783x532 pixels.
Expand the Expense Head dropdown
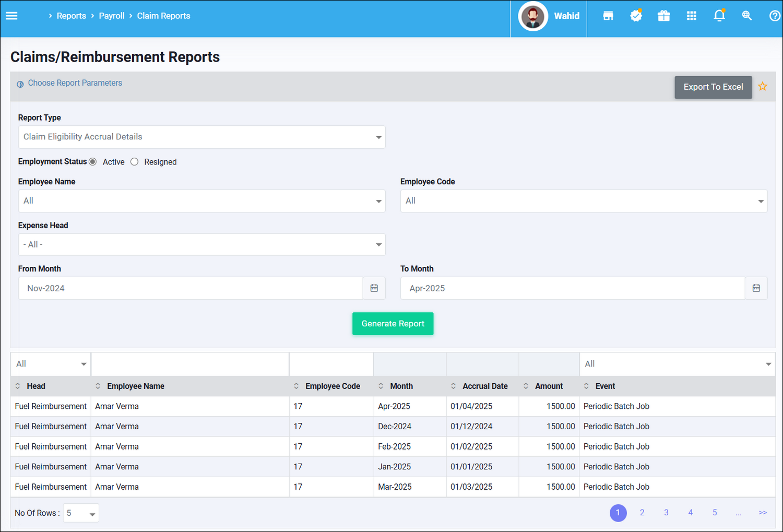pos(202,244)
